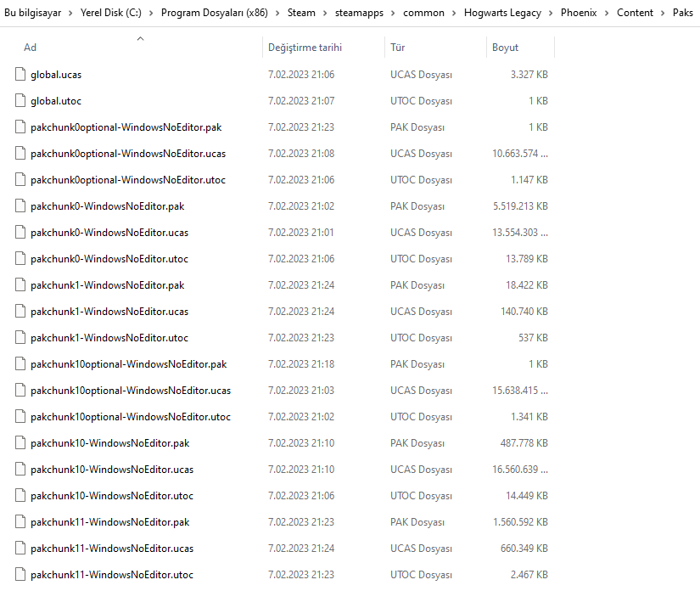Select file name pakchunk11-WindowsNoEditor.pak
This screenshot has width=700, height=591.
109,522
